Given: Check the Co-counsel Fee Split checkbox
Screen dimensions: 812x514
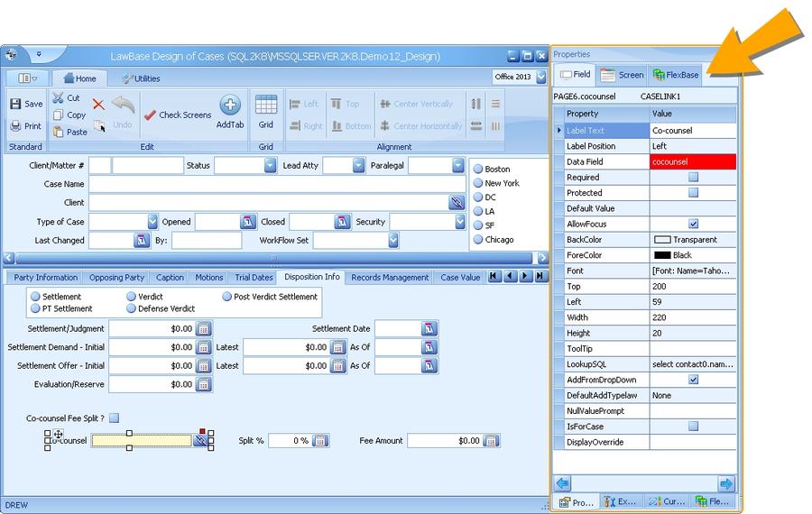Looking at the screenshot, I should click(114, 418).
